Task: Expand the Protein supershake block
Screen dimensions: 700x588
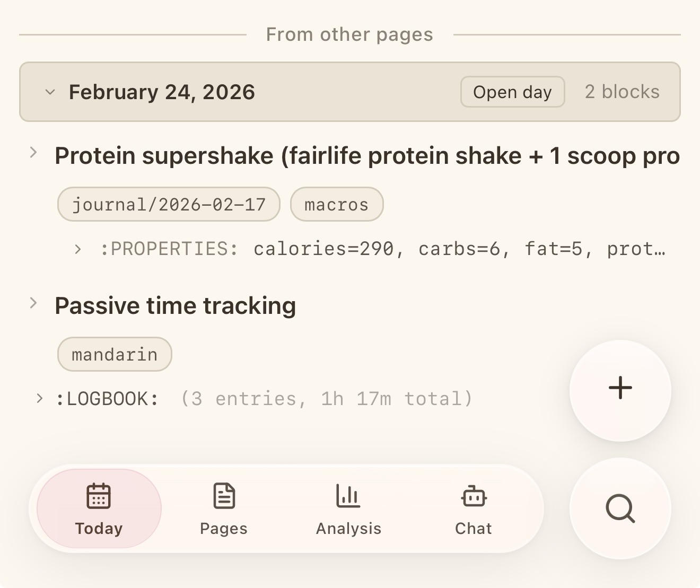Action: tap(33, 153)
